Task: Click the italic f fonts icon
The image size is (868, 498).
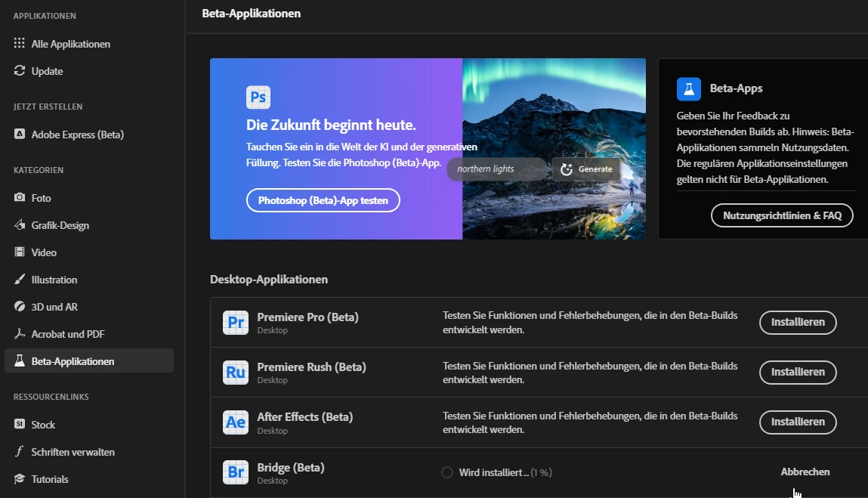Action: tap(20, 451)
